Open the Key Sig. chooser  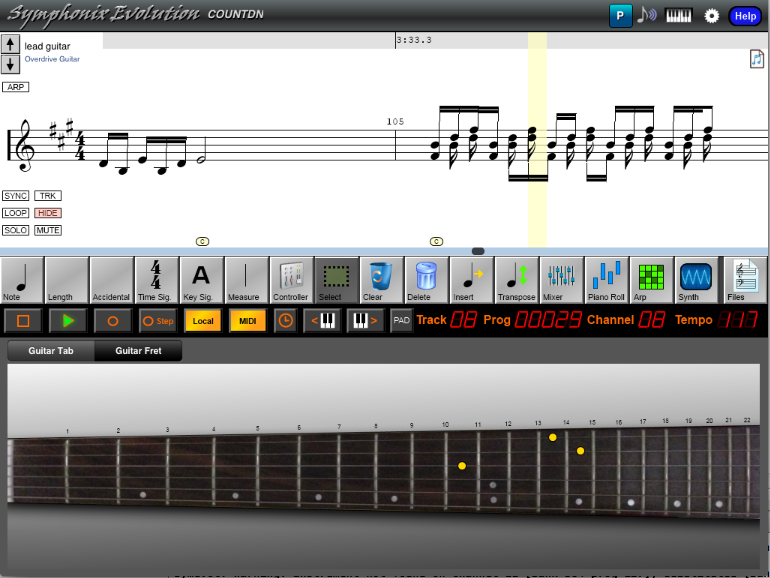tap(201, 280)
